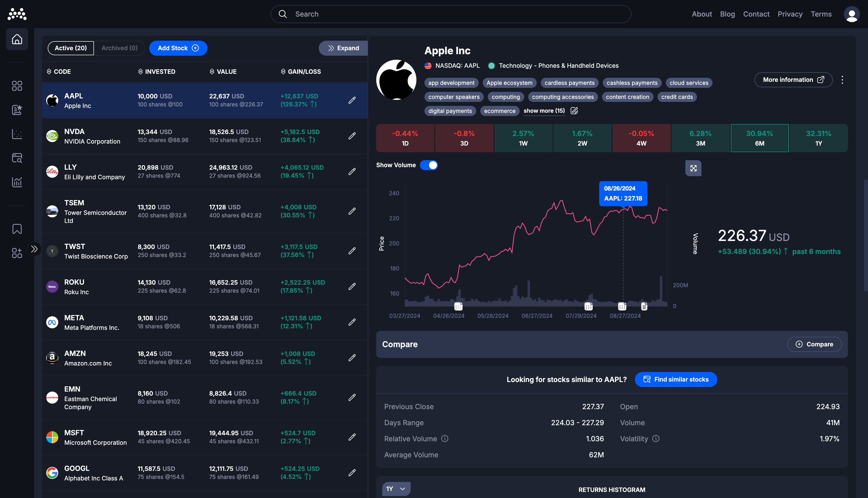868x498 pixels.
Task: Select the 3D performance period
Action: coord(464,138)
